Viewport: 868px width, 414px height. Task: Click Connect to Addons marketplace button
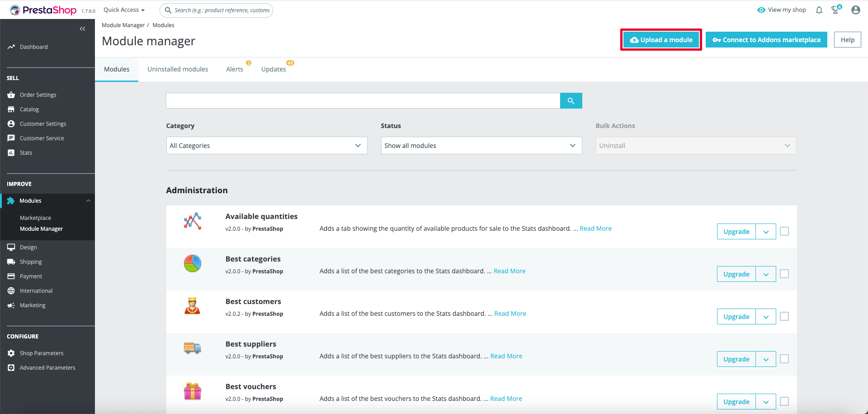pyautogui.click(x=766, y=40)
